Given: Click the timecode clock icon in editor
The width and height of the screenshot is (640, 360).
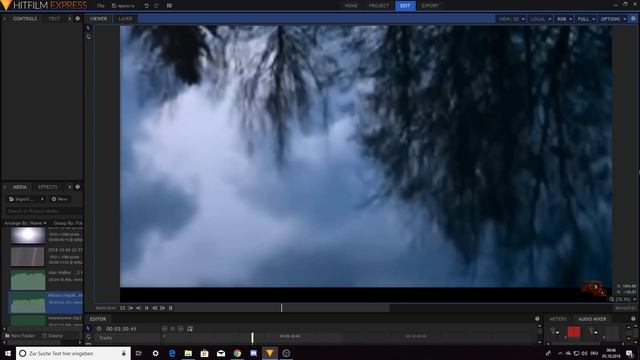Looking at the screenshot, I should pyautogui.click(x=99, y=329).
